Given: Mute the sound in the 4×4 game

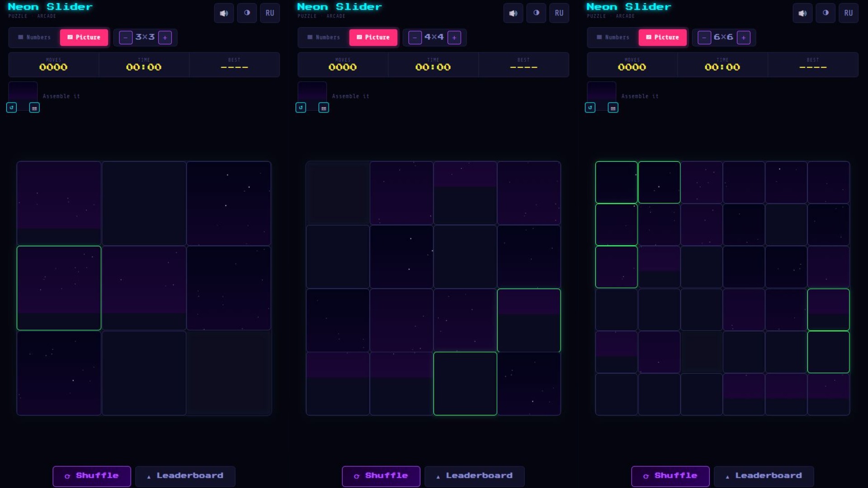Looking at the screenshot, I should 513,13.
